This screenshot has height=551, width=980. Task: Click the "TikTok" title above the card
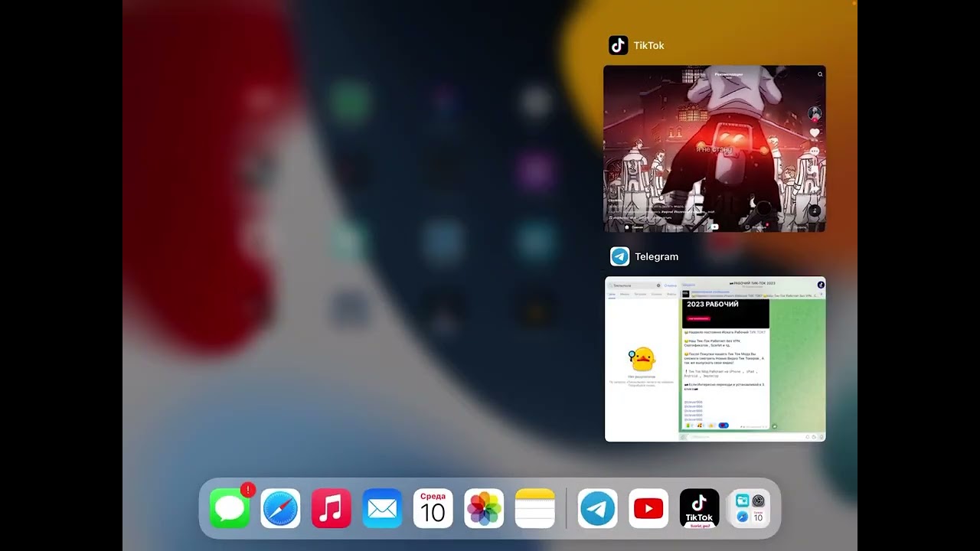point(648,46)
